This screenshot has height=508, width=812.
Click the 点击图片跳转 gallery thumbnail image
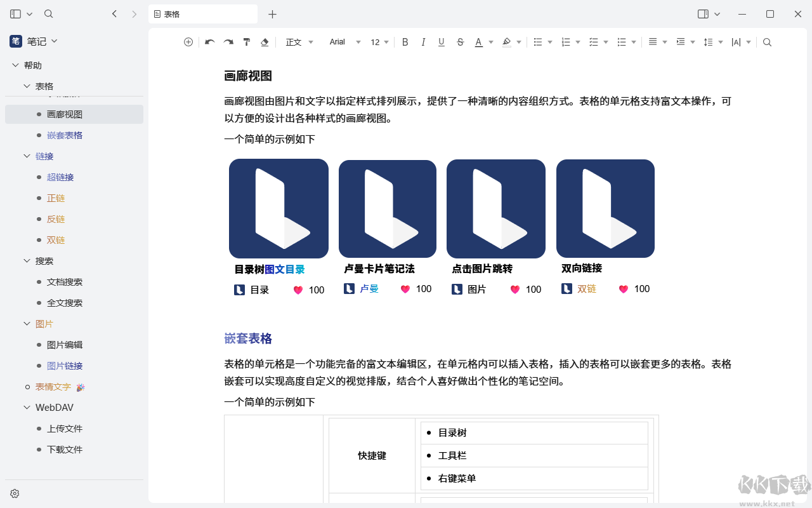pyautogui.click(x=495, y=209)
